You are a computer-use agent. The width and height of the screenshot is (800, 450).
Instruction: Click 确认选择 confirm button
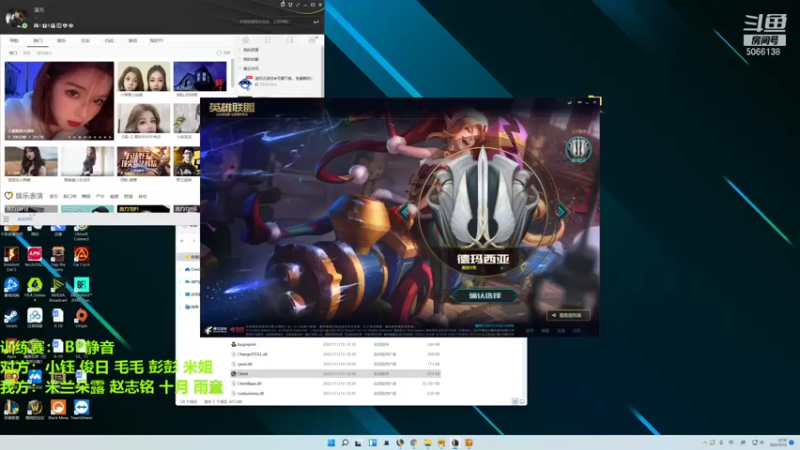click(x=484, y=295)
